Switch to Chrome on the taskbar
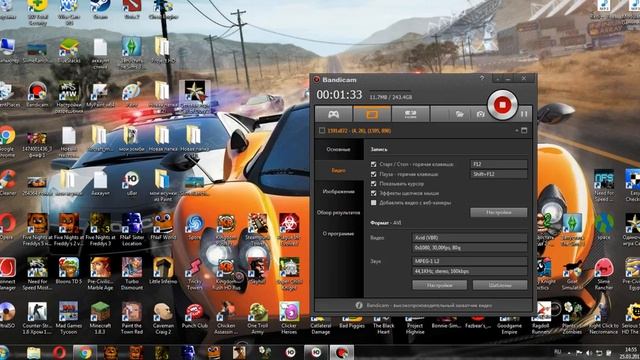Image resolution: width=640 pixels, height=360 pixels. (85, 352)
